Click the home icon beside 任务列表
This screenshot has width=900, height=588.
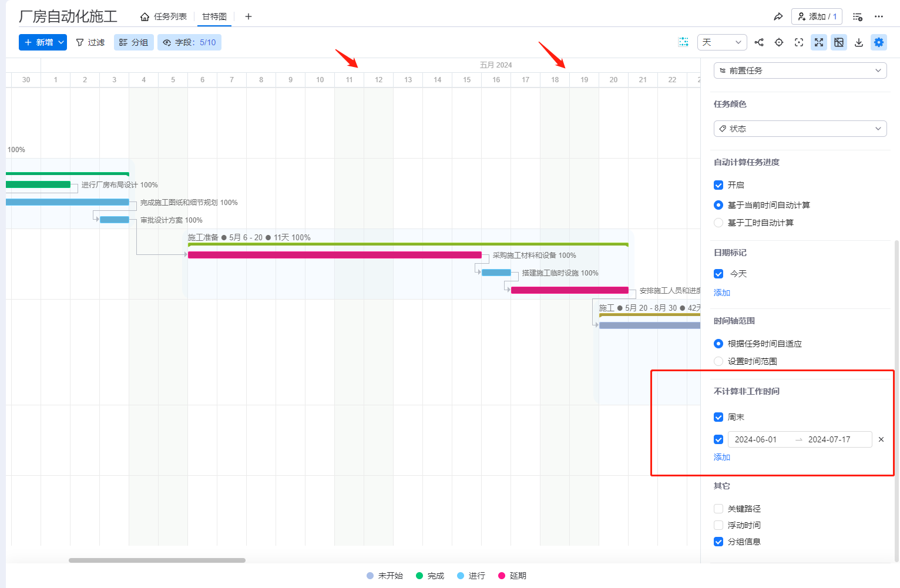(145, 16)
